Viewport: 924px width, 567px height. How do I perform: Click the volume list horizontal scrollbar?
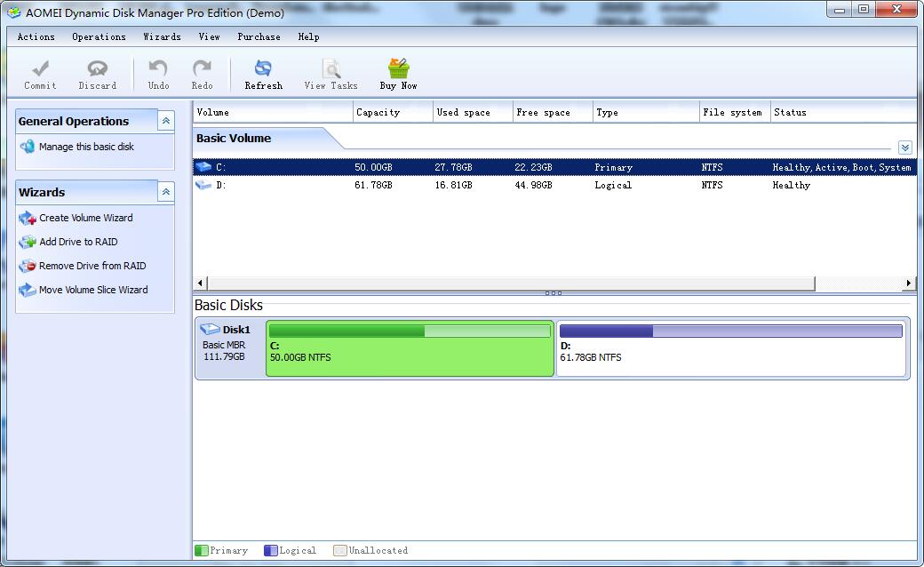point(506,283)
